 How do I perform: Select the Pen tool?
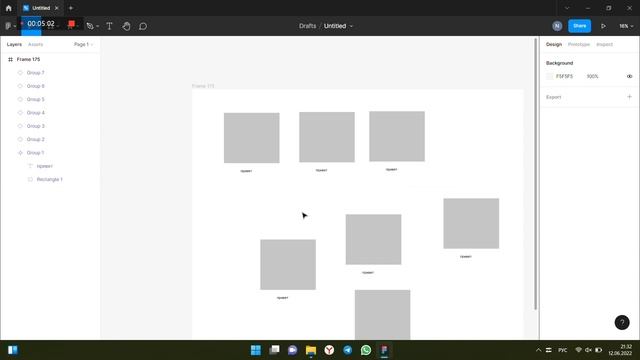point(90,26)
